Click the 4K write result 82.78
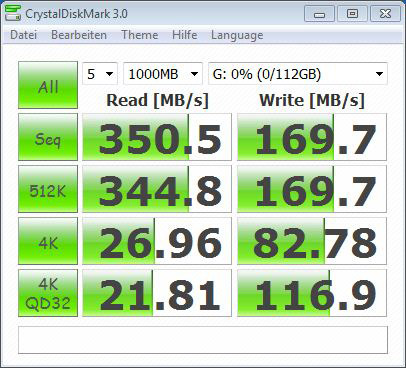The width and height of the screenshot is (406, 368). (x=312, y=241)
